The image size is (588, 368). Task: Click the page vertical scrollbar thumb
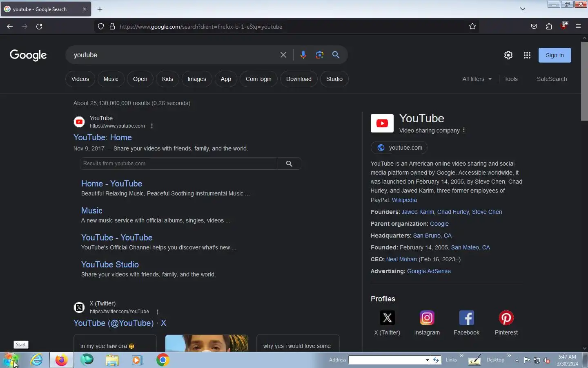584,81
